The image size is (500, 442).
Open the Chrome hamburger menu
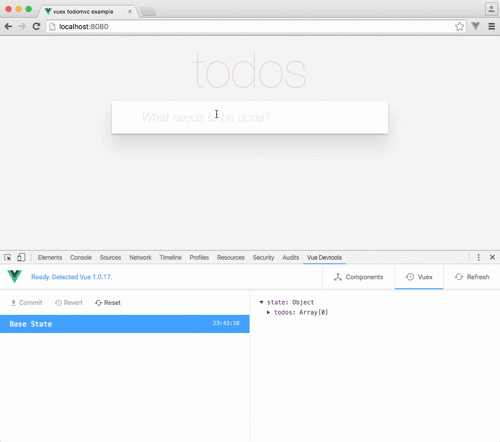(492, 26)
